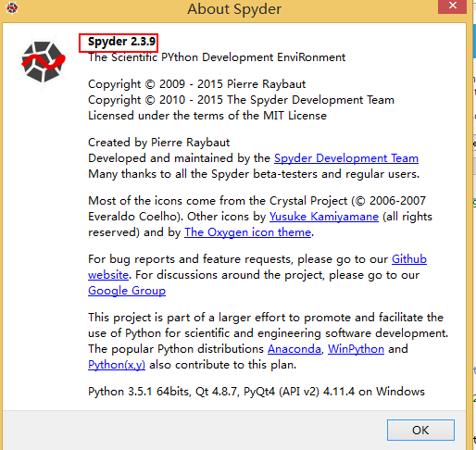Open the Yusuke Kamiyamane link
Image resolution: width=476 pixels, height=450 pixels.
pos(324,217)
